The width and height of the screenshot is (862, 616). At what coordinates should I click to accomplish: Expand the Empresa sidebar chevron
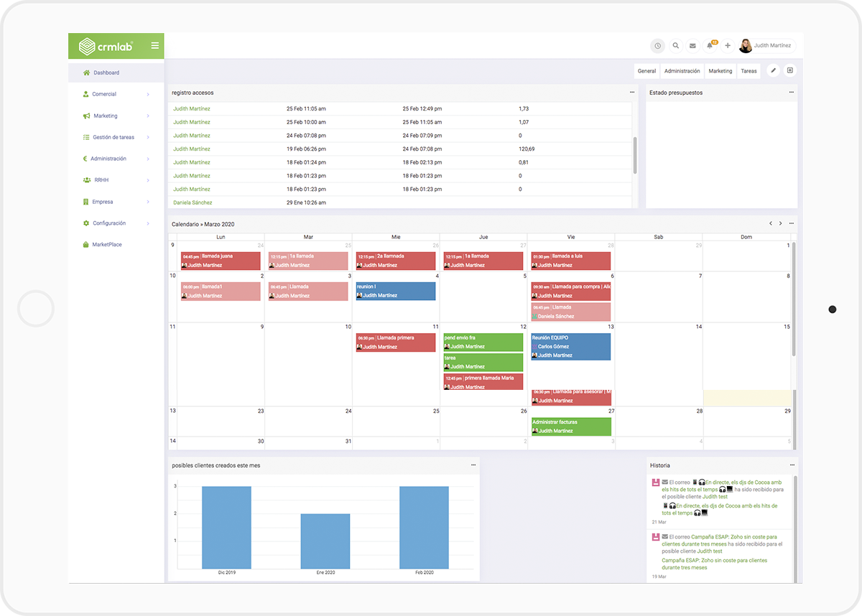(x=148, y=202)
